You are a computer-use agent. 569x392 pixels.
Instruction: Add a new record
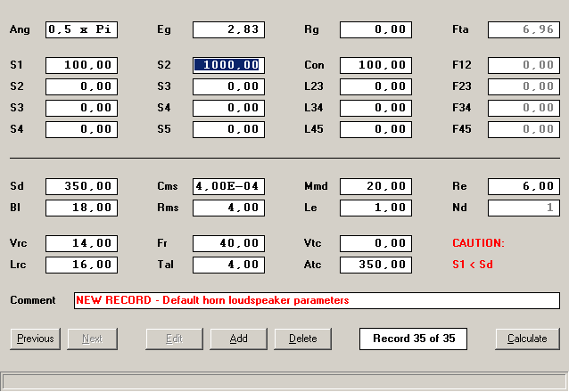click(x=238, y=339)
